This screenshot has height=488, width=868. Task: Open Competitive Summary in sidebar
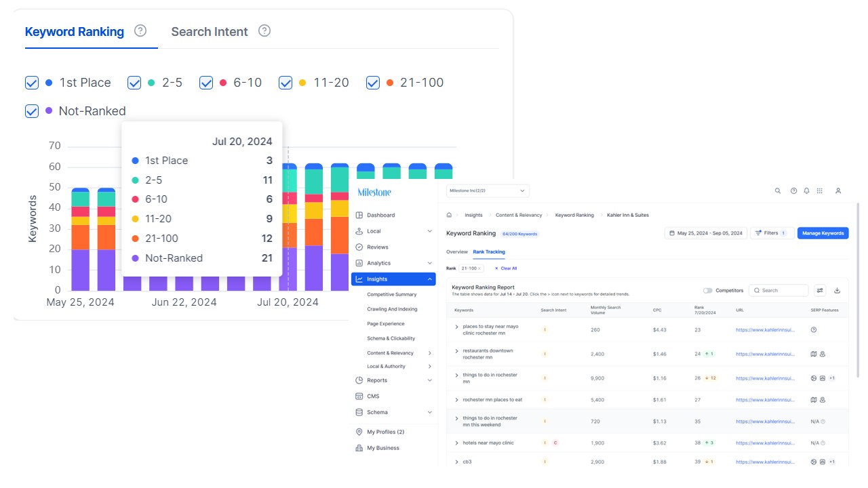tap(392, 295)
